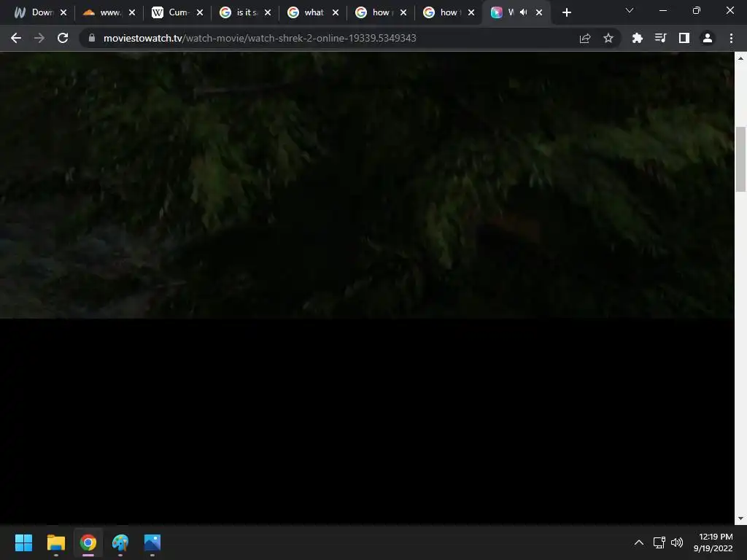Close the 'Down' tab

pyautogui.click(x=63, y=12)
